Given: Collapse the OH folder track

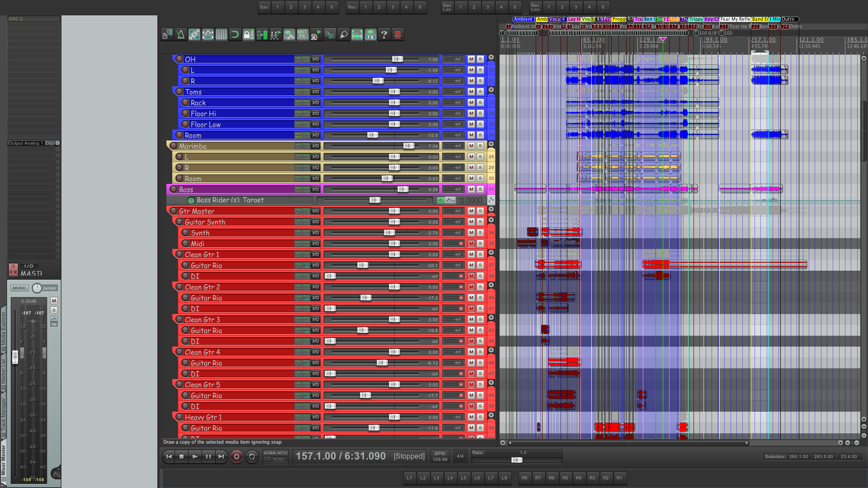Looking at the screenshot, I should pyautogui.click(x=491, y=58).
